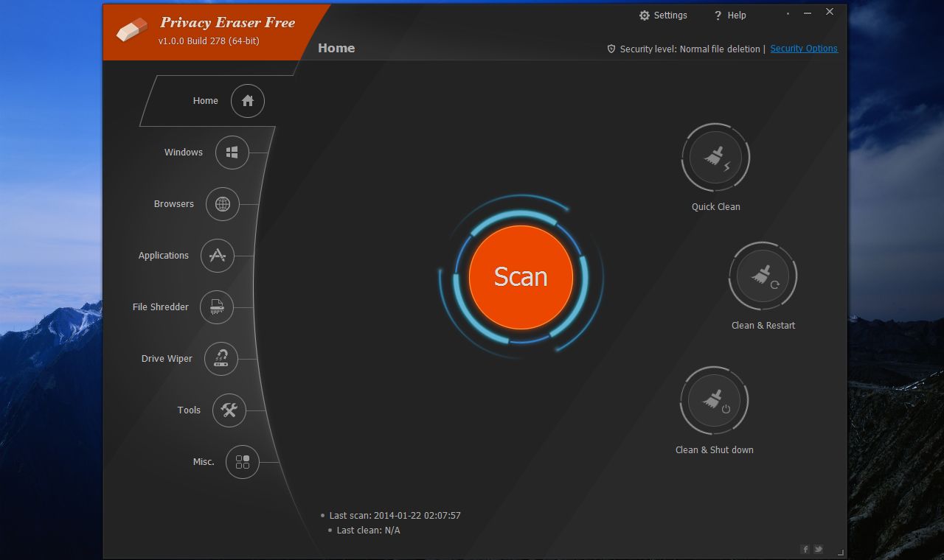Minimize the Privacy Eraser window
Image resolution: width=944 pixels, height=560 pixels.
(x=808, y=13)
